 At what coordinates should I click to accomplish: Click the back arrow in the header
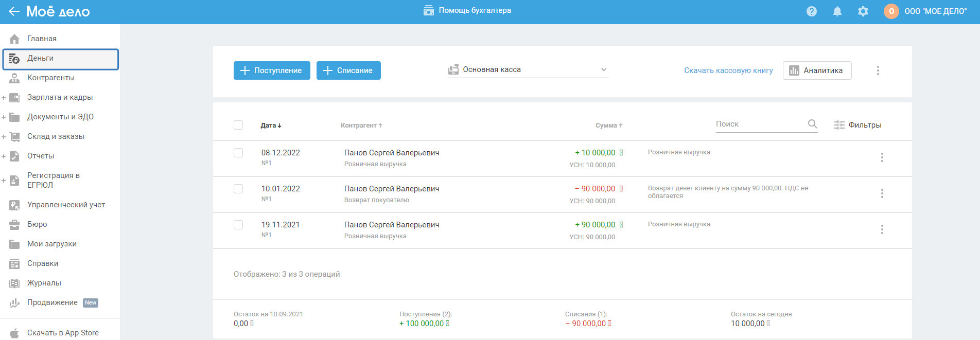tap(14, 11)
